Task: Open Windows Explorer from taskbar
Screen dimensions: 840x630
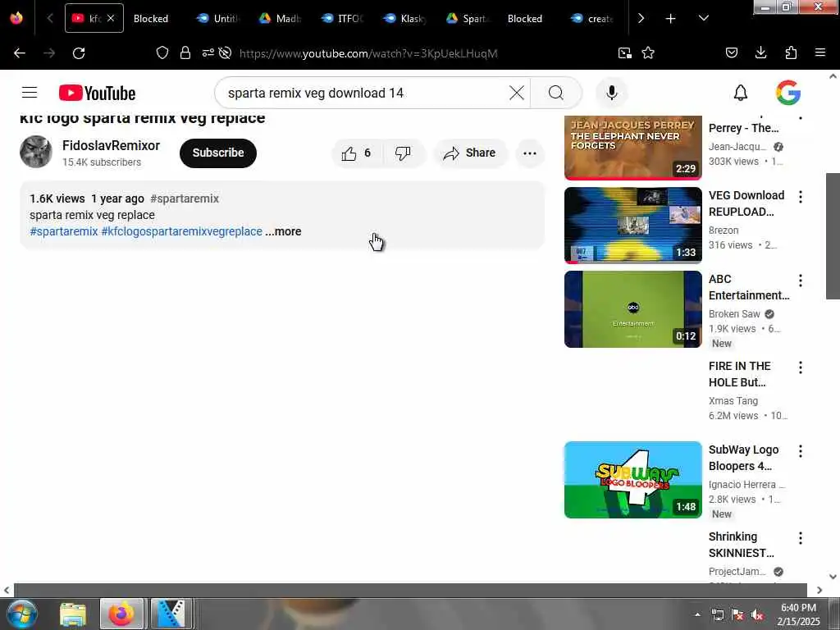Action: tap(73, 614)
